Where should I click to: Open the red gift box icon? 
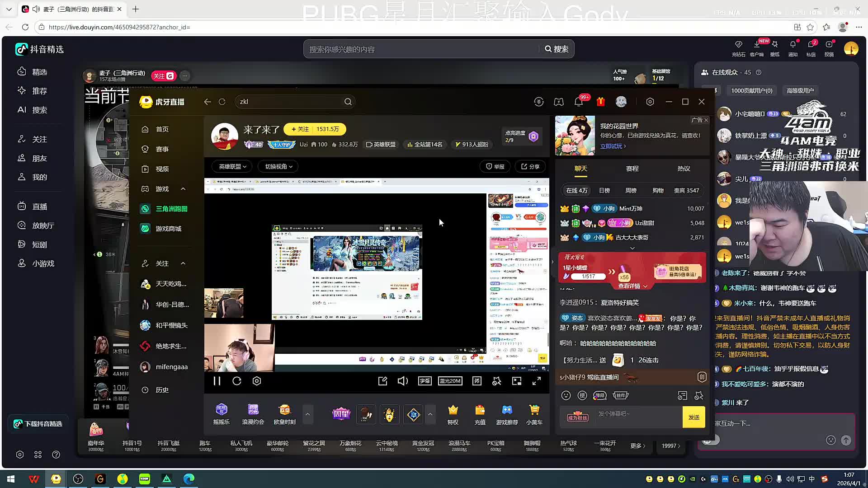(x=601, y=102)
